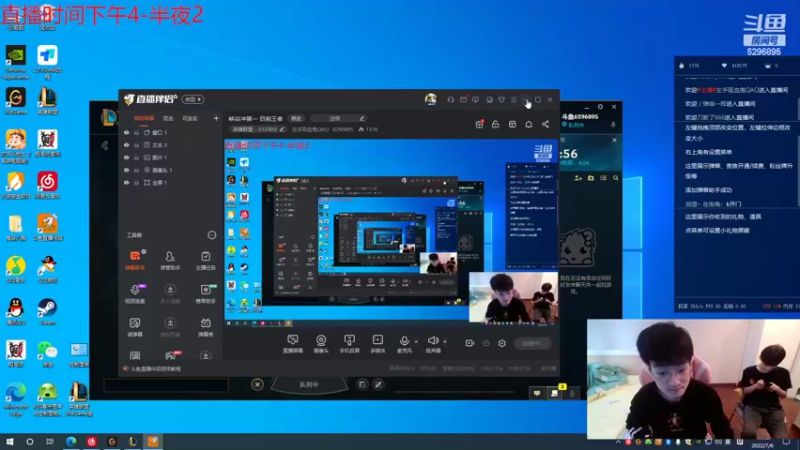Toggle lock on 窗口 1 source
The width and height of the screenshot is (800, 450).
(x=137, y=132)
